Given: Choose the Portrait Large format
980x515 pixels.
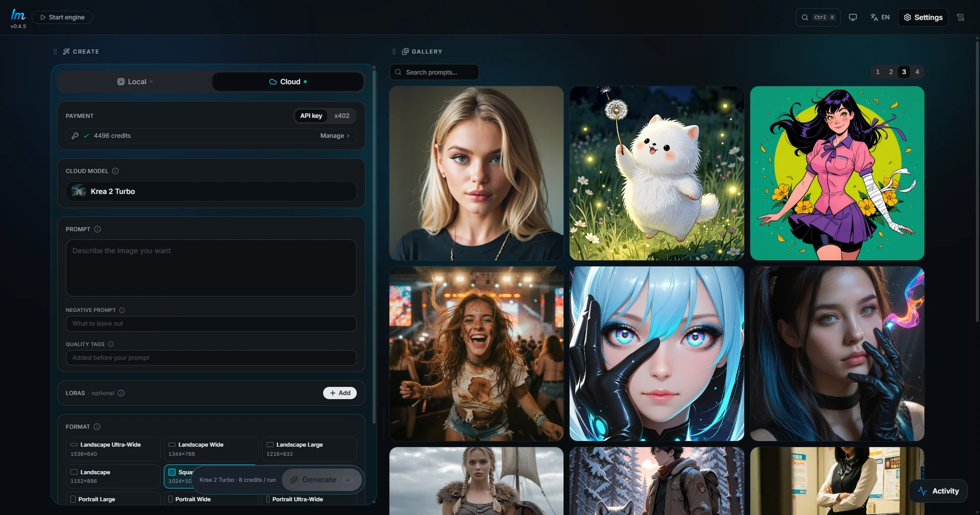Looking at the screenshot, I should point(113,499).
